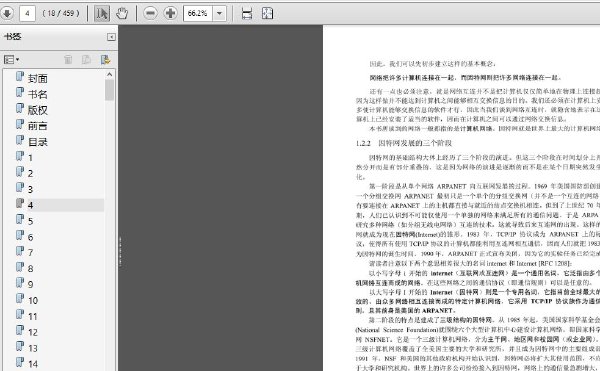The width and height of the screenshot is (600, 371).
Task: Jump to bookmark 12
Action: pyautogui.click(x=33, y=332)
